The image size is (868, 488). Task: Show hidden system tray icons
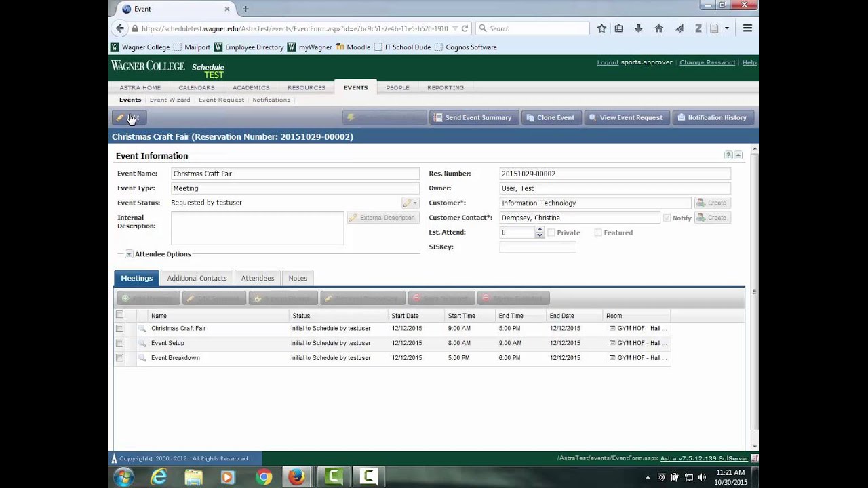point(648,477)
